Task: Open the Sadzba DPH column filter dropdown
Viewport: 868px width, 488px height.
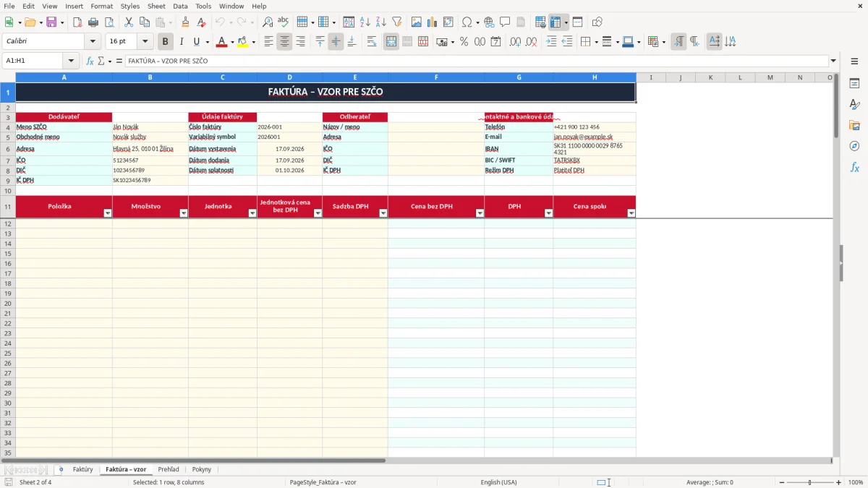Action: pyautogui.click(x=383, y=213)
